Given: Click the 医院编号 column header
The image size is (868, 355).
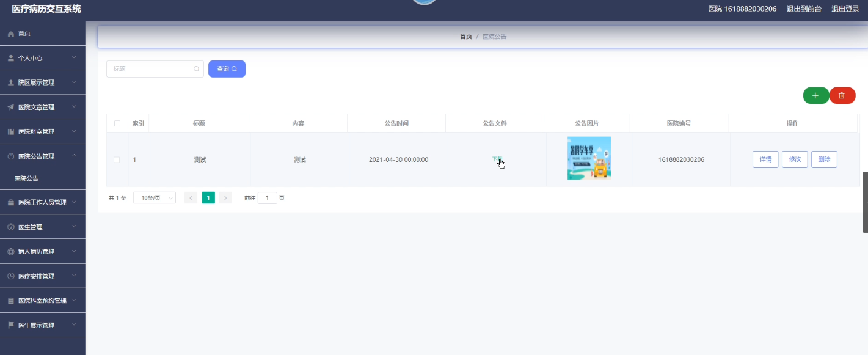Looking at the screenshot, I should (x=679, y=123).
